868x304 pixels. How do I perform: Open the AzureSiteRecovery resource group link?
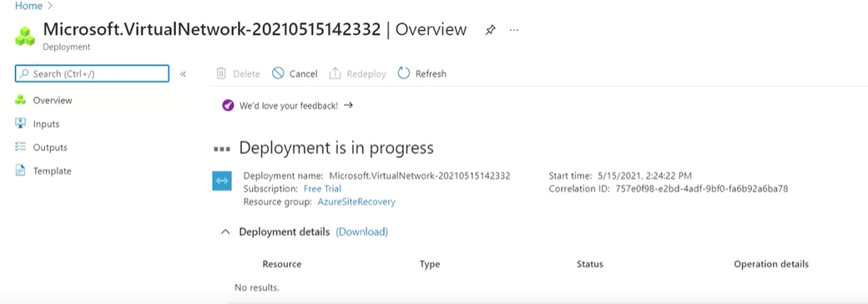356,202
